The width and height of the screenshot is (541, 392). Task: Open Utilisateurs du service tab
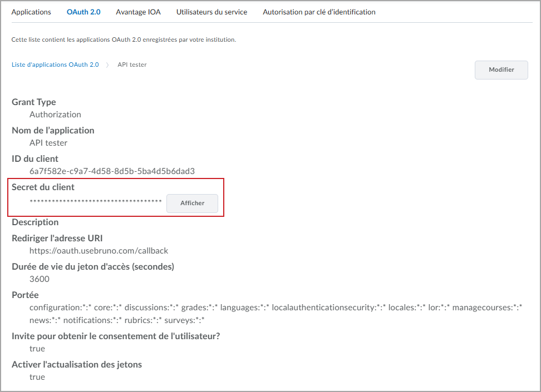212,12
